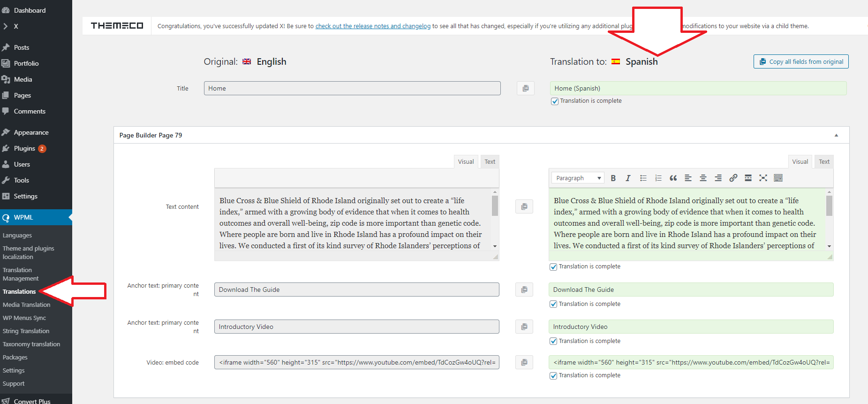Copy Video embed code from original
The image size is (868, 404).
coord(524,362)
